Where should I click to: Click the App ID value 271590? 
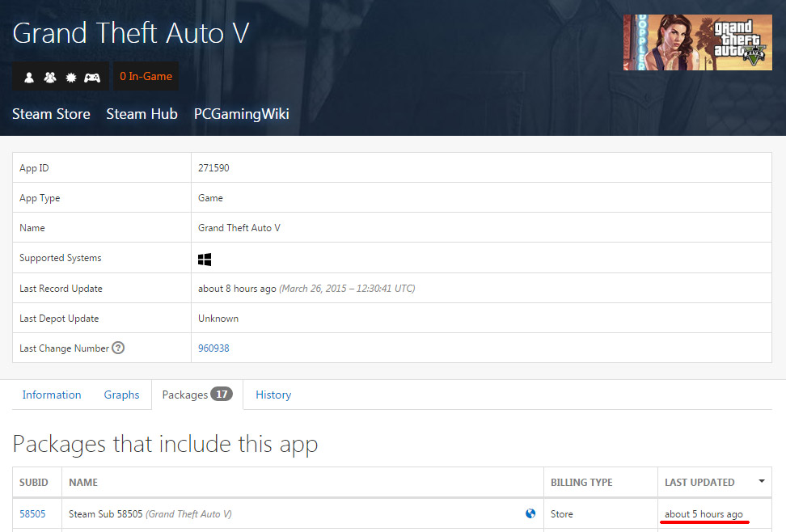tap(213, 168)
